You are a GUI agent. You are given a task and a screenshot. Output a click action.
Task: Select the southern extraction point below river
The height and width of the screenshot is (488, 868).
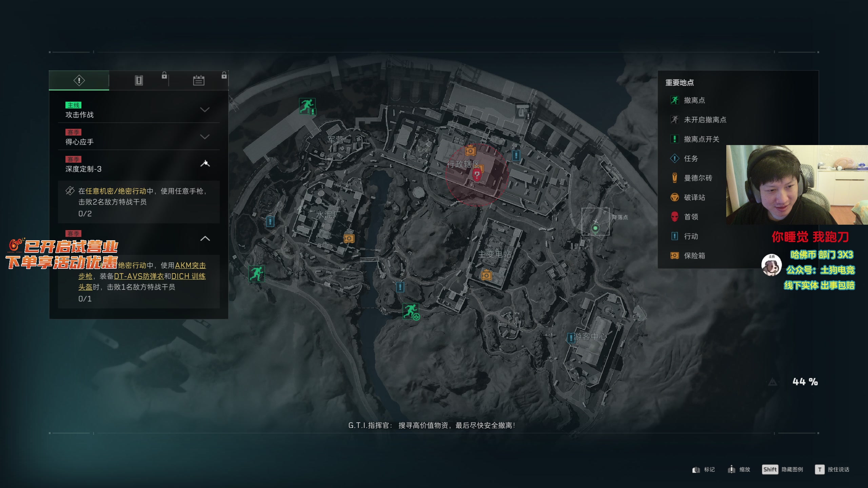pos(411,311)
